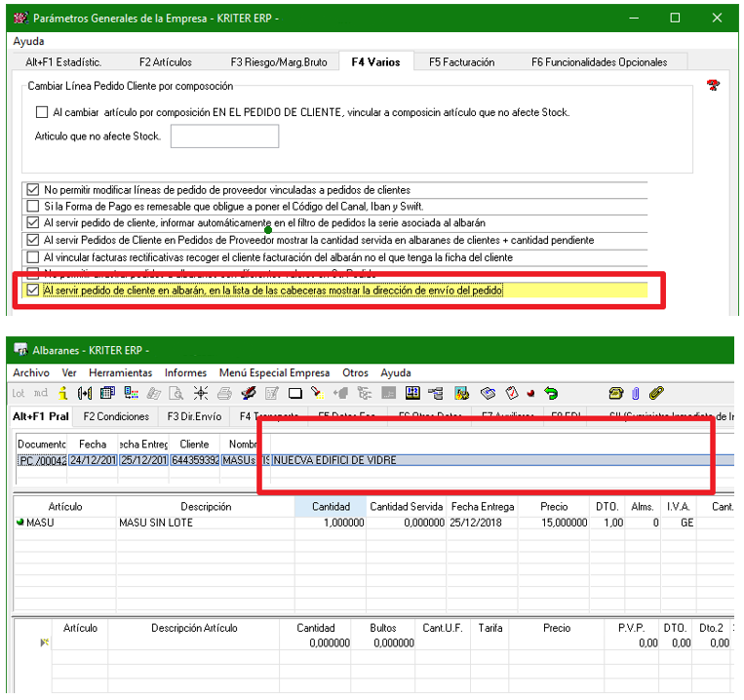Open the F2 Artículos tab

click(166, 62)
